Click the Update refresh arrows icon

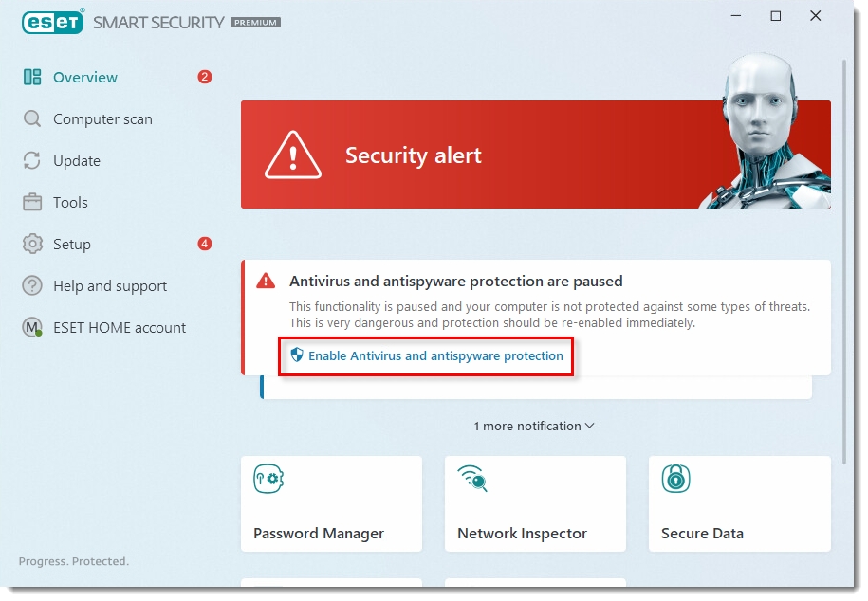(32, 161)
